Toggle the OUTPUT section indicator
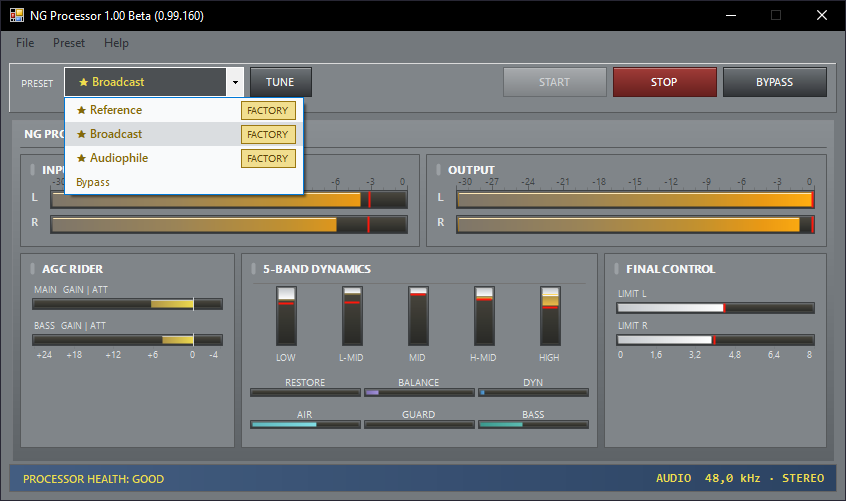This screenshot has height=501, width=846. point(439,169)
